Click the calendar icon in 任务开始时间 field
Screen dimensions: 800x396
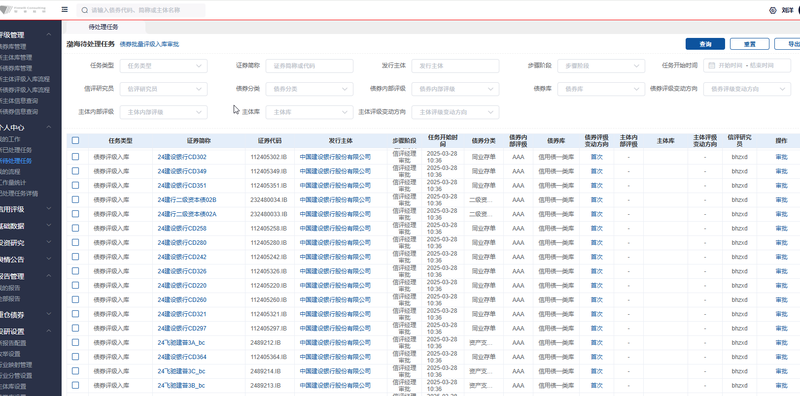click(711, 66)
